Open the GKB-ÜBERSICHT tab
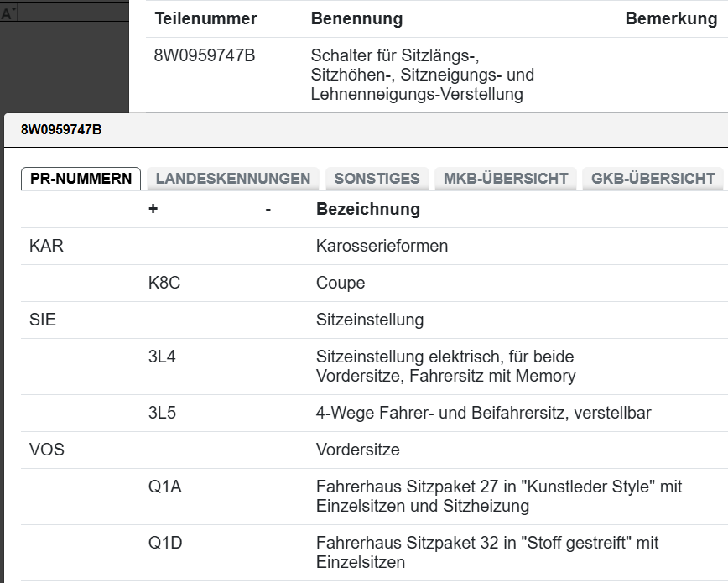728x583 pixels. coord(653,179)
